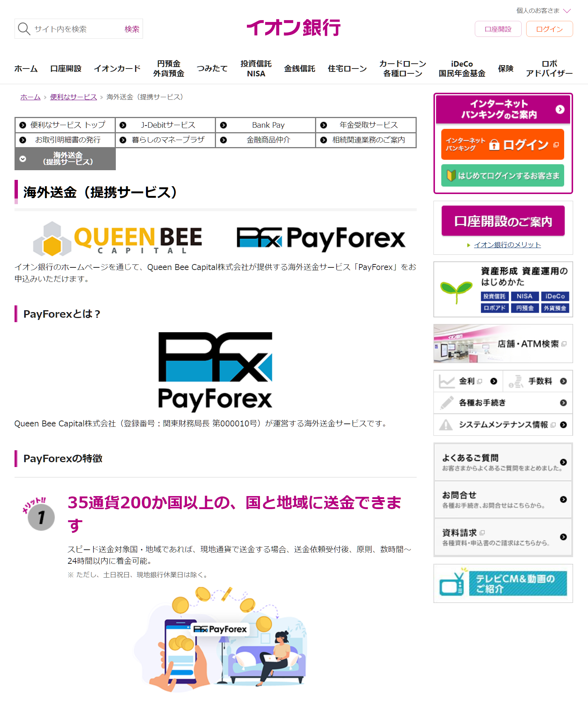Click the イオン銀行 logo

click(x=294, y=28)
